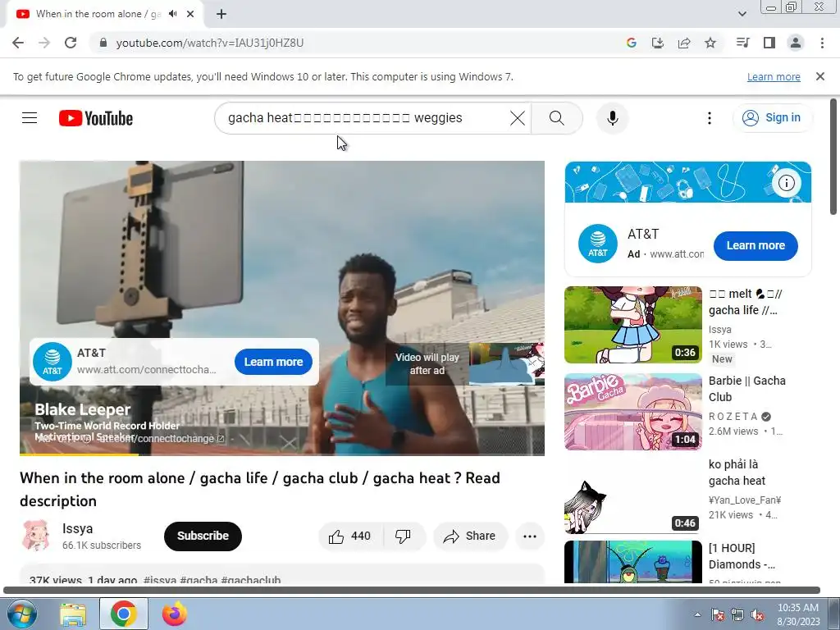
Task: Click the taskbar volume icon
Action: pos(757,615)
